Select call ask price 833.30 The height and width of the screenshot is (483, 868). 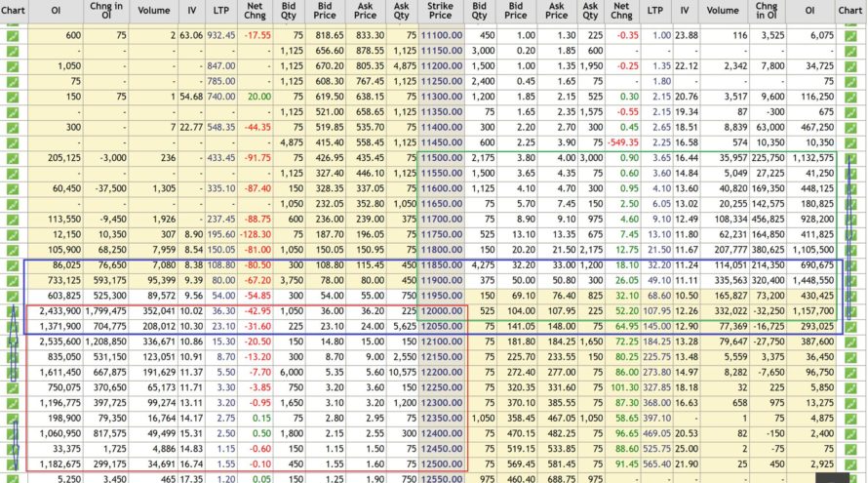[x=371, y=35]
